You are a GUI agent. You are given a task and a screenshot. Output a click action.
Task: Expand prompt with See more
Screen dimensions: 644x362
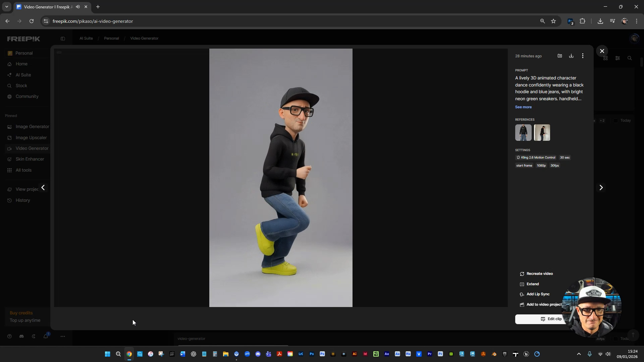[523, 107]
